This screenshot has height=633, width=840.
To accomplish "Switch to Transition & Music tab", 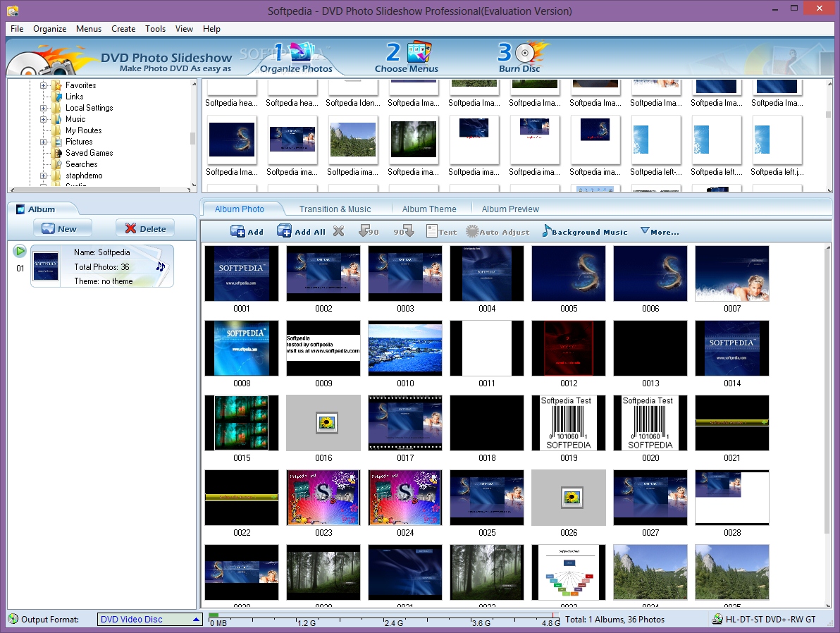I will 335,209.
